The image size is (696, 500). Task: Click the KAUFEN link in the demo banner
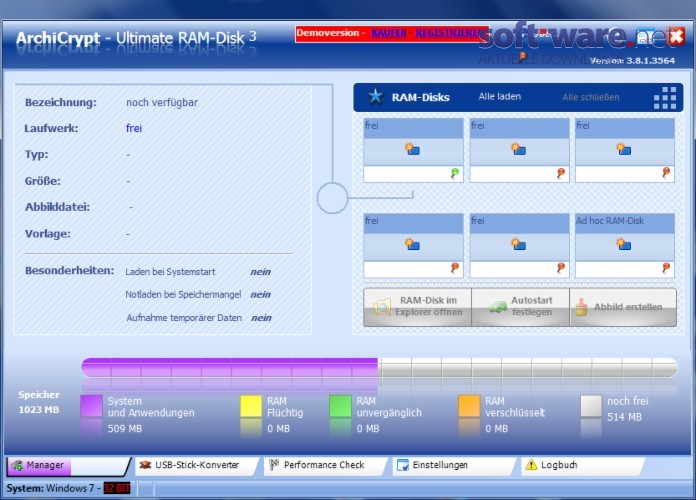coord(388,33)
